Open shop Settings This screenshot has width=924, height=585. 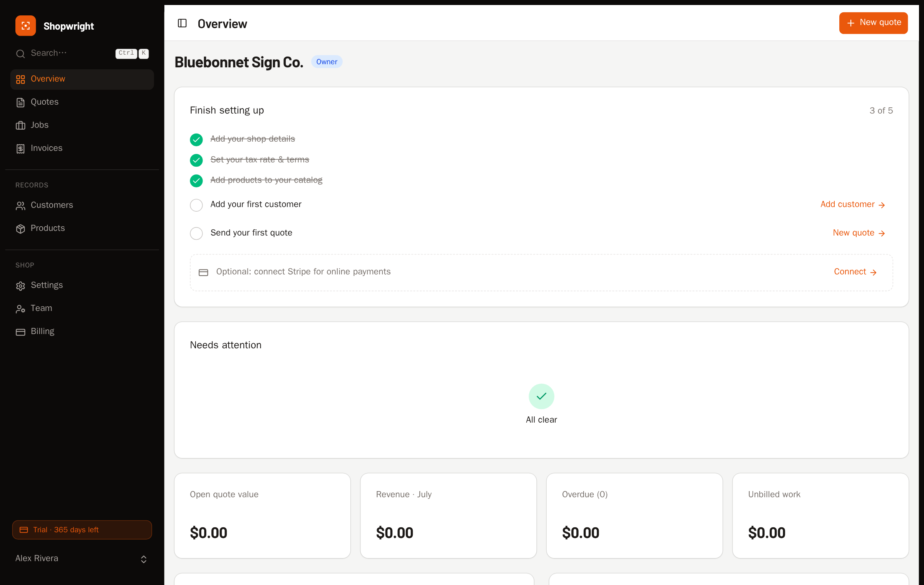(x=82, y=286)
